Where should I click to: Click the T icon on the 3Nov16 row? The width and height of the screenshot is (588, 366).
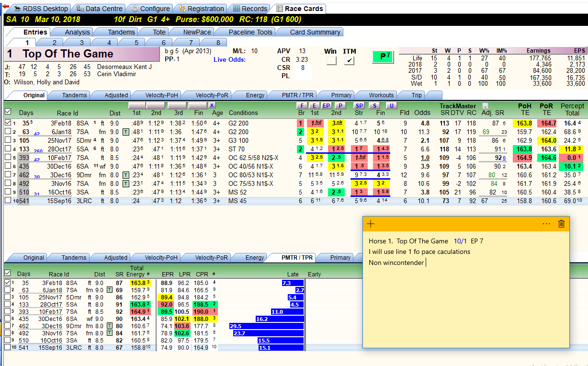(125, 183)
